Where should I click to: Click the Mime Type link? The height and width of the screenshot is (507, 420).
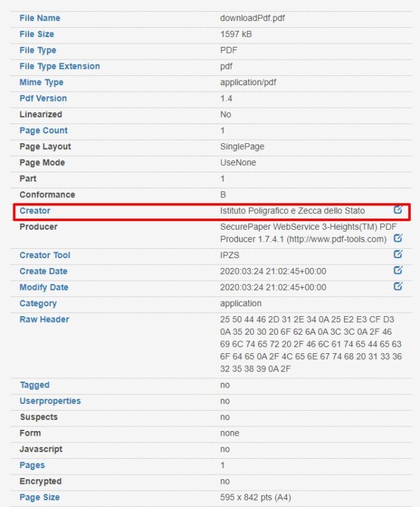42,83
